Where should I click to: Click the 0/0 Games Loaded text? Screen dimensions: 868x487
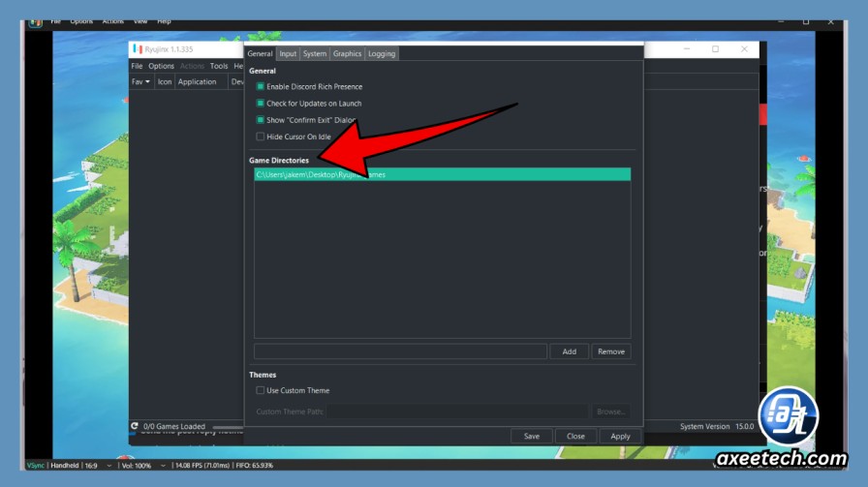173,426
